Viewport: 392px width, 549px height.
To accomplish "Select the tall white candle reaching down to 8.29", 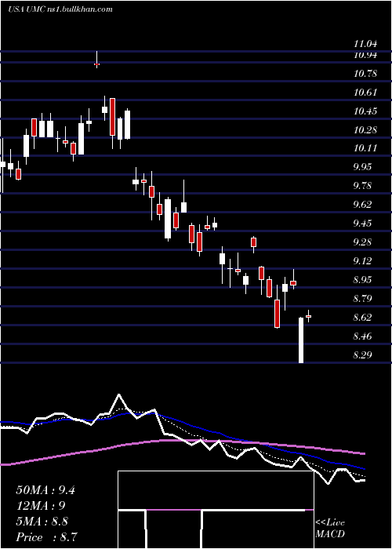I will pos(300,340).
